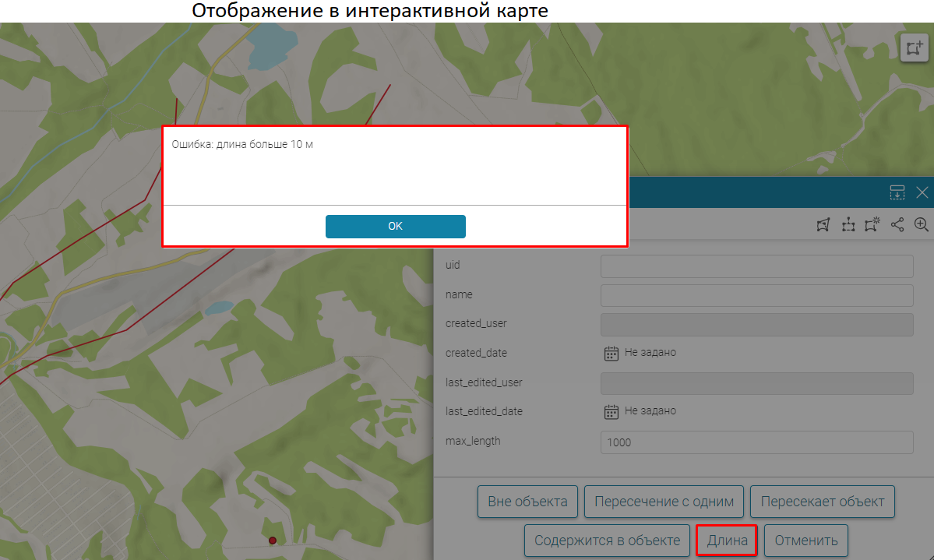Click the 'Отменить' button

[805, 541]
